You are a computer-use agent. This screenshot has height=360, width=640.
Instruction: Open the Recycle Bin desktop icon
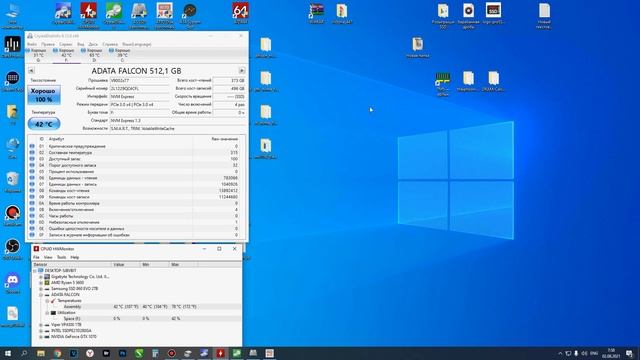pyautogui.click(x=13, y=182)
